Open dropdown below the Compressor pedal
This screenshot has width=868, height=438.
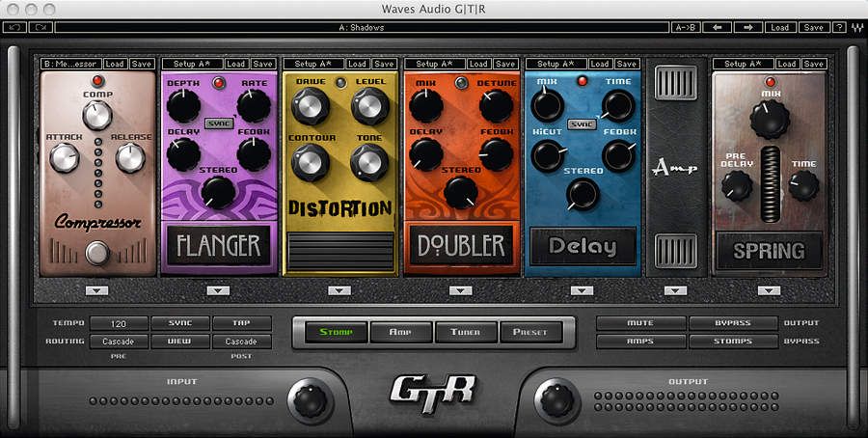[x=96, y=290]
